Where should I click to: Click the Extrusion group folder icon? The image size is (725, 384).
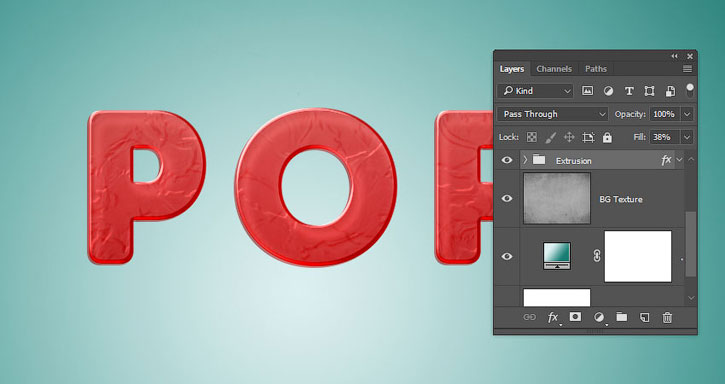click(539, 160)
